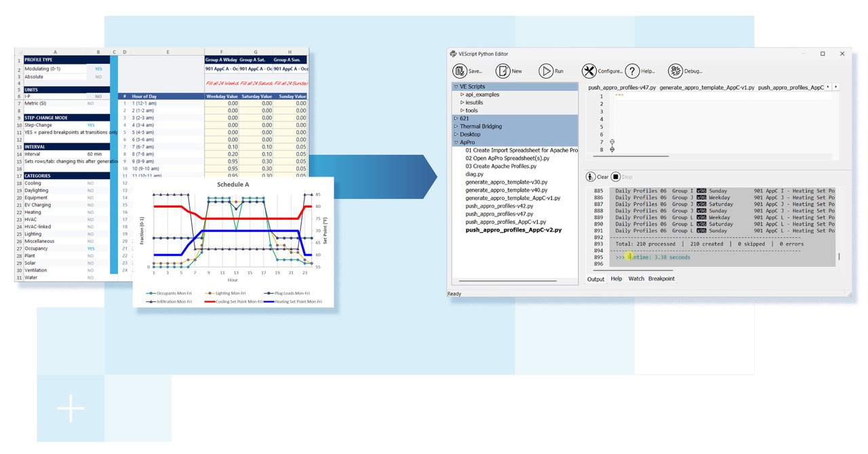
Task: Collapse the VE Scripts tree node
Action: [456, 87]
